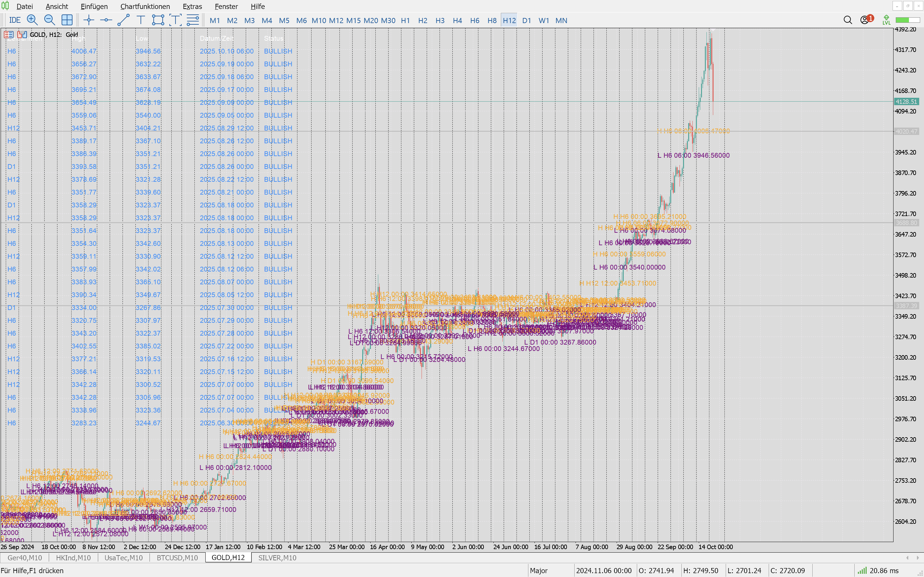
Task: Open the IDE MetaEditor button
Action: [x=15, y=20]
